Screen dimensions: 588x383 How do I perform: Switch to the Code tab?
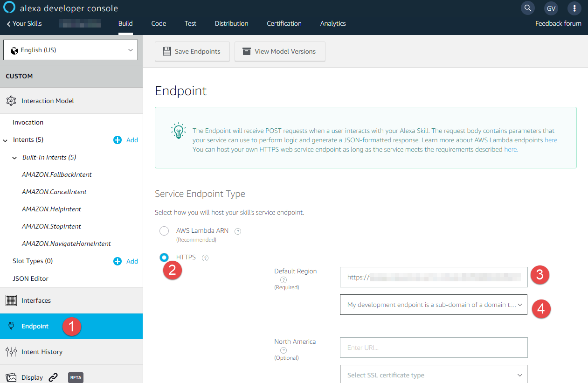click(x=159, y=23)
